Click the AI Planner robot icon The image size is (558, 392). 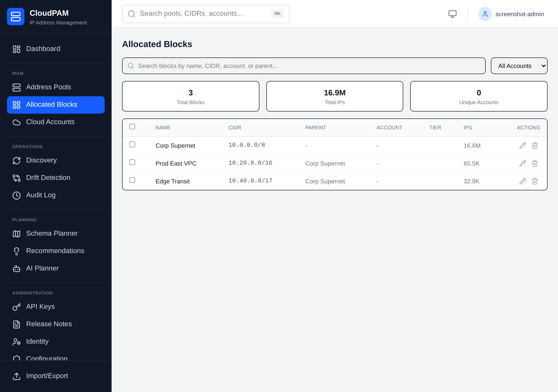click(17, 268)
